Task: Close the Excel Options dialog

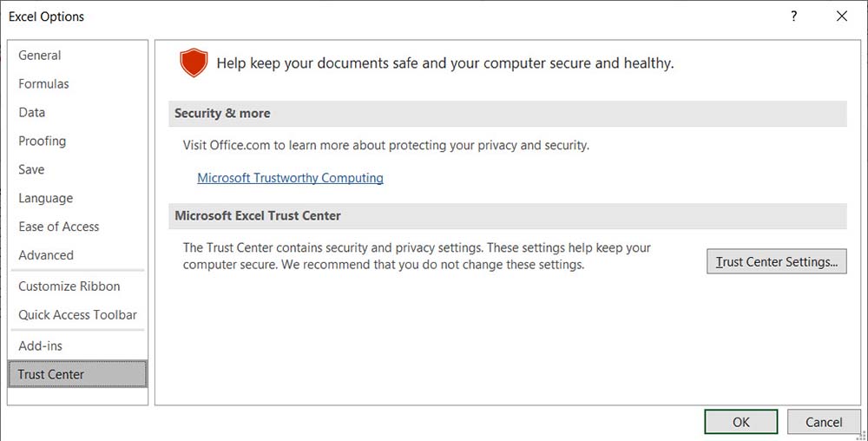Action: pos(841,16)
